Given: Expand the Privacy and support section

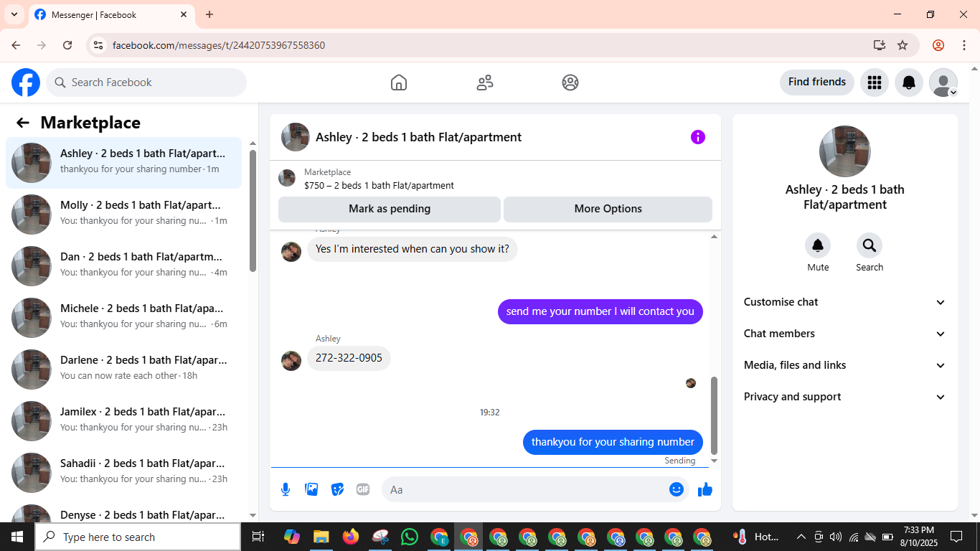Looking at the screenshot, I should [x=845, y=397].
